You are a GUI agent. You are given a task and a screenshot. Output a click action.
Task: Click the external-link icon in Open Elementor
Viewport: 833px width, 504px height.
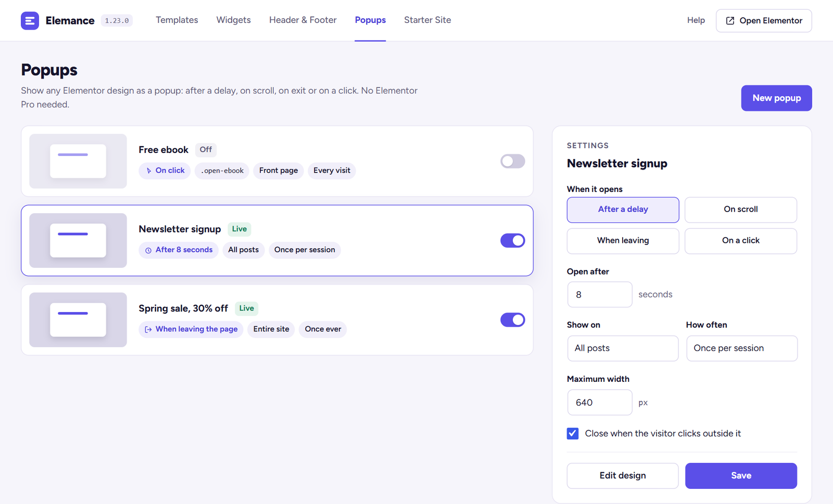pyautogui.click(x=730, y=21)
